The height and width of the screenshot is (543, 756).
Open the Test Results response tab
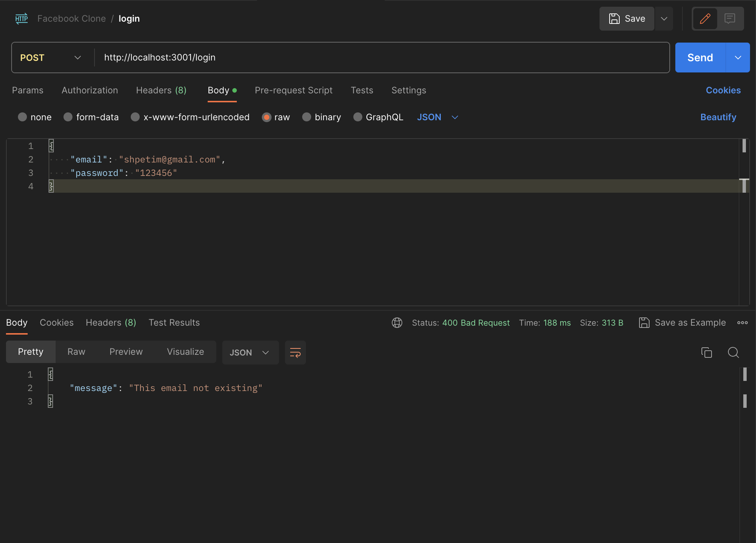pyautogui.click(x=174, y=323)
